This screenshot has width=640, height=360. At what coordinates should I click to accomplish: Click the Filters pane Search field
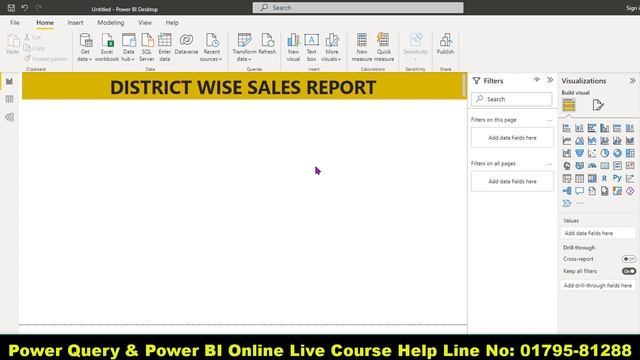pos(512,99)
